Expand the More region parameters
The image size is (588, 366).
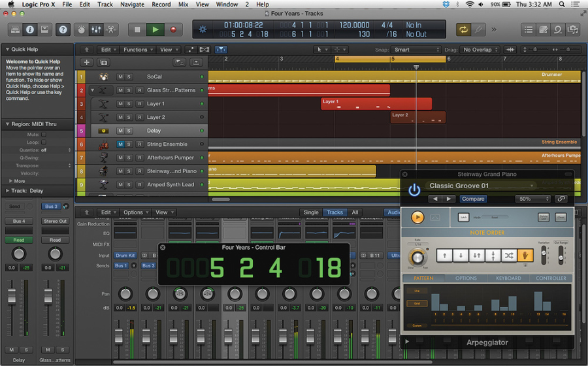pos(11,181)
